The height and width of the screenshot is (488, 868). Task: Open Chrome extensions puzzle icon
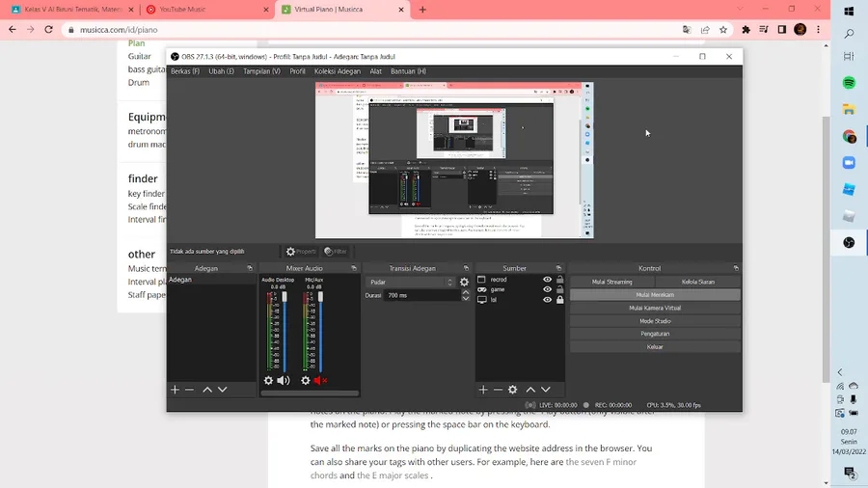tap(746, 30)
